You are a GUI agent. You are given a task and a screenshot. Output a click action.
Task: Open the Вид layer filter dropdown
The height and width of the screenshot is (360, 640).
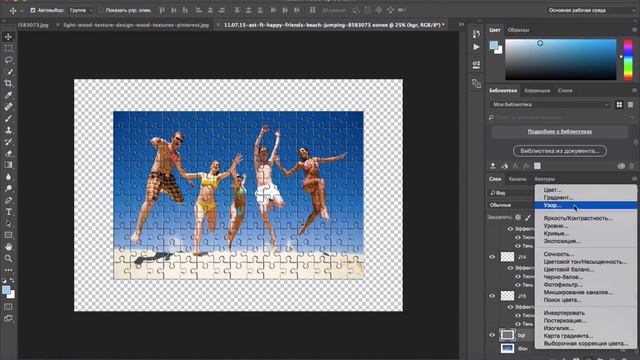click(512, 193)
